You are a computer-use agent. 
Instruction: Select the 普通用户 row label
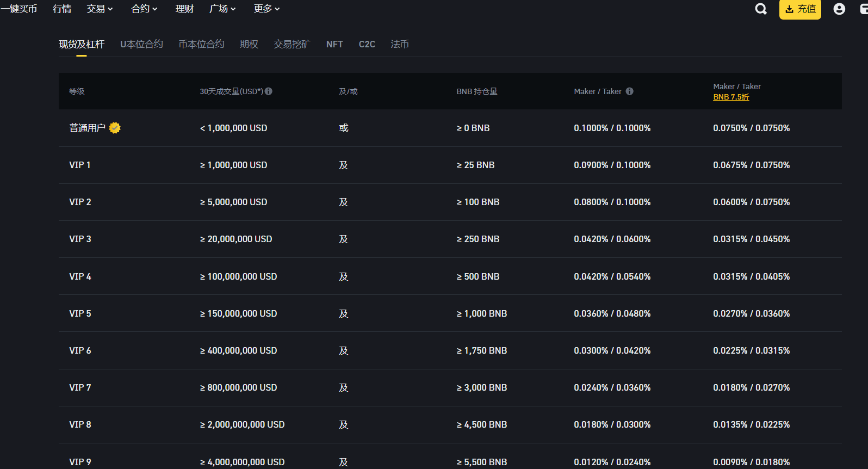pos(87,128)
